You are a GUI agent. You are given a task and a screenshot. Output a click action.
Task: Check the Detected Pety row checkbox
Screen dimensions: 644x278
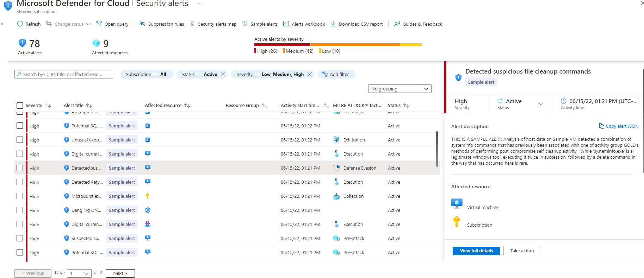pos(20,182)
